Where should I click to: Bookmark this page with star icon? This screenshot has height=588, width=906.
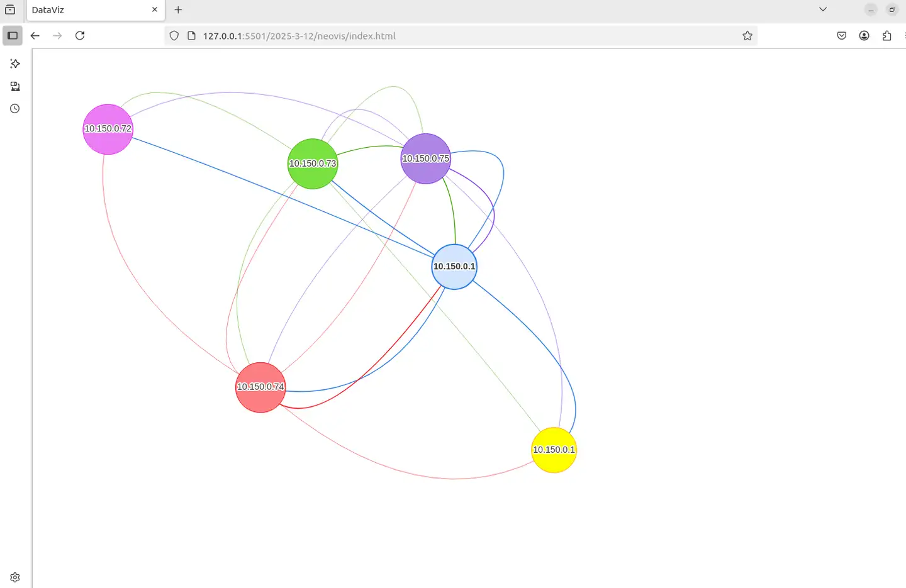coord(747,36)
